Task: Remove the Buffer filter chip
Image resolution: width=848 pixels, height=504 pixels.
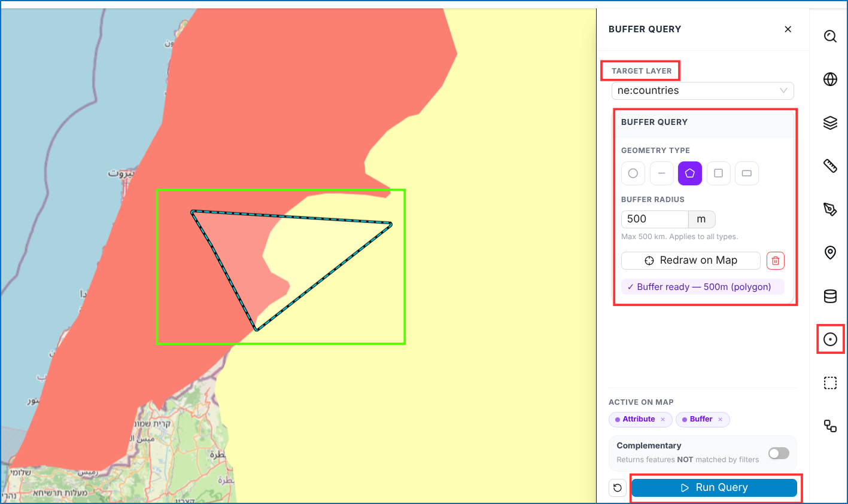Action: (720, 420)
